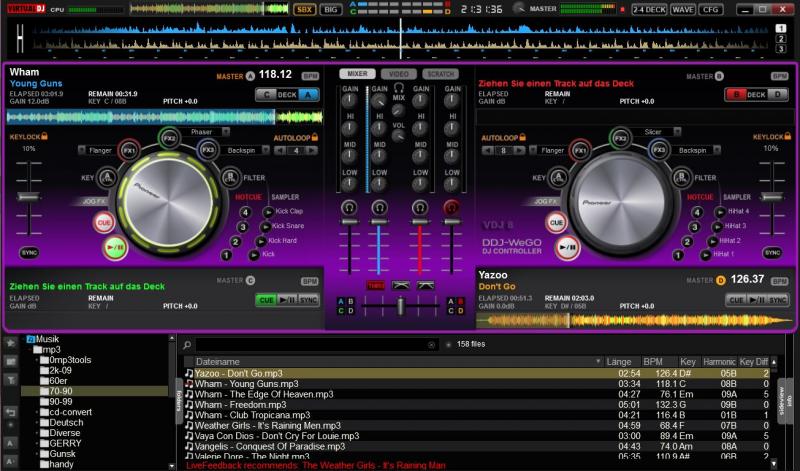Switch to the VIDEO tab
Image resolution: width=800 pixels, height=471 pixels.
[399, 74]
